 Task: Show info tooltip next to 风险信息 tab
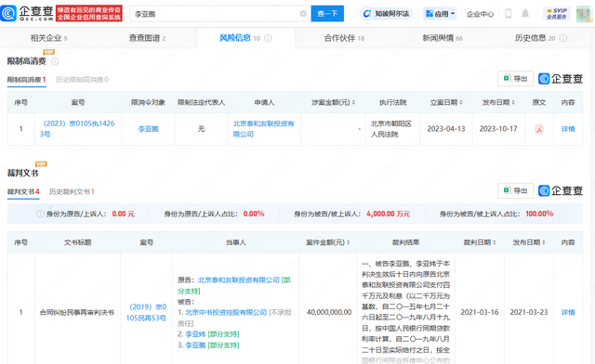pos(268,38)
